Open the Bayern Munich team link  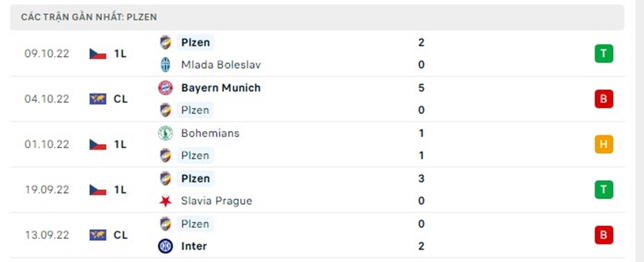(x=221, y=88)
